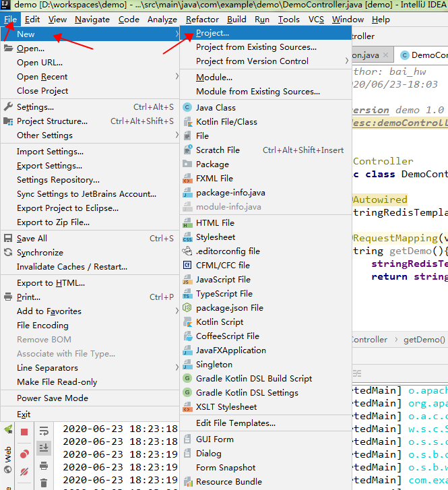448x490 pixels.
Task: Select Close Project
Action: click(x=90, y=90)
